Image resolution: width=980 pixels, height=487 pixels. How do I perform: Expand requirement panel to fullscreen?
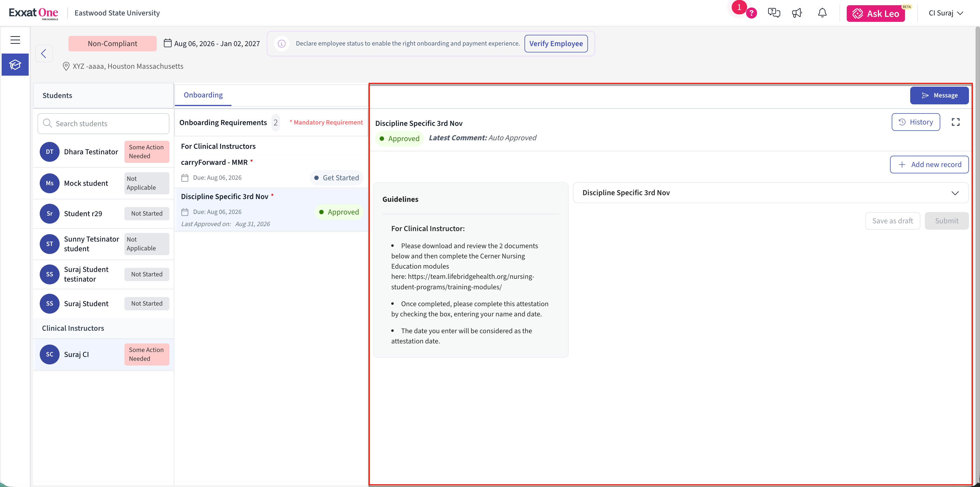point(955,122)
